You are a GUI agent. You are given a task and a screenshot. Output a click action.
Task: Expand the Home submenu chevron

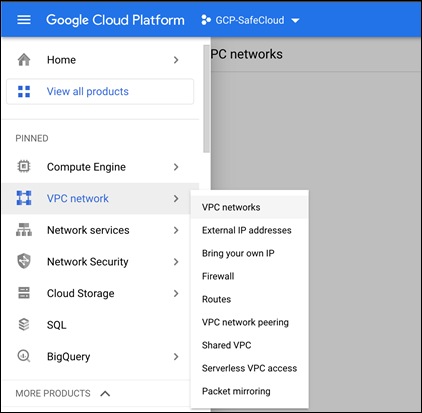click(176, 60)
